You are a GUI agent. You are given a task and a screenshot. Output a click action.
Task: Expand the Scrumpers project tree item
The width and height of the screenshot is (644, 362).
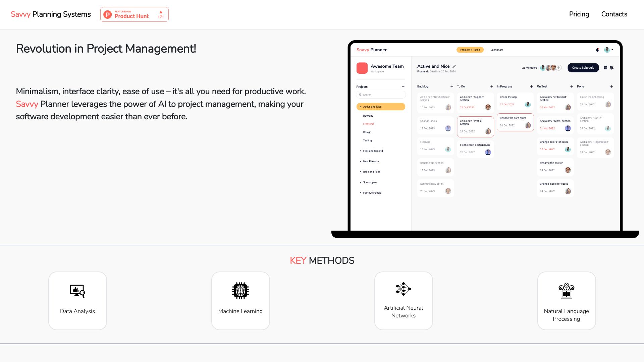click(x=361, y=182)
